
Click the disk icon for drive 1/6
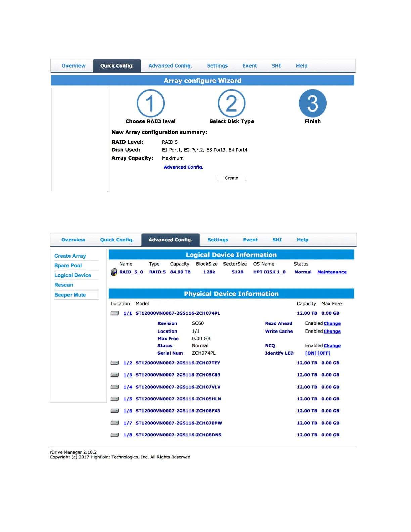pyautogui.click(x=115, y=411)
